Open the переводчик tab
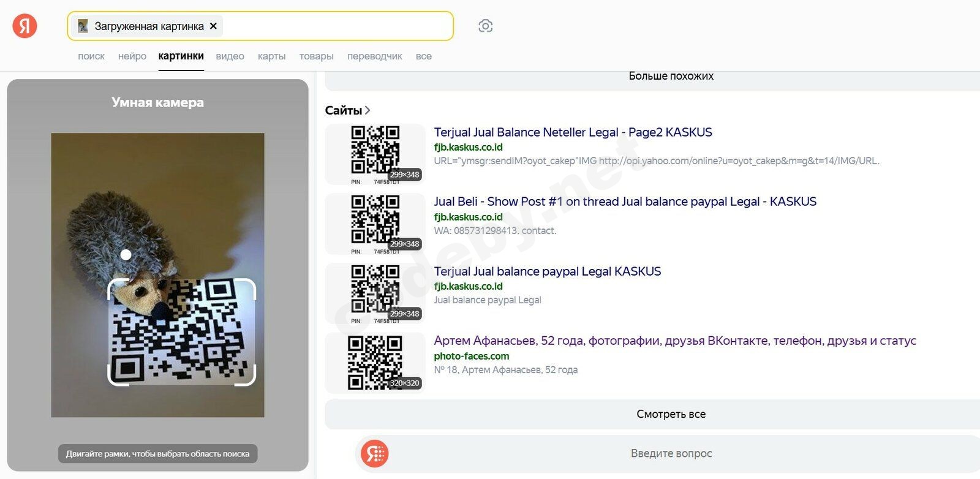Viewport: 980px width, 479px height. pyautogui.click(x=375, y=56)
